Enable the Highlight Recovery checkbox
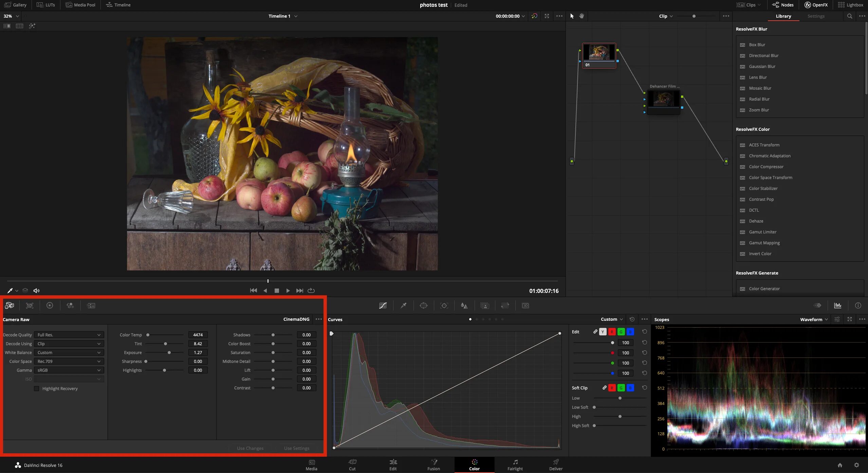 pos(37,388)
